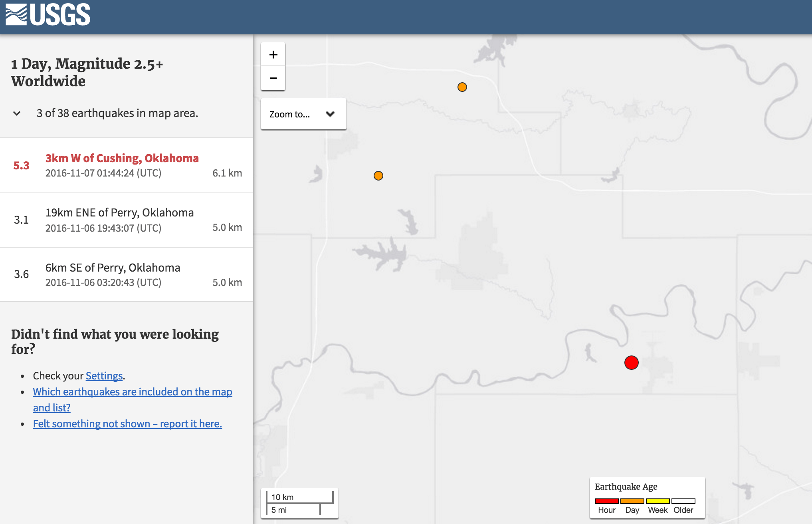Click the orange marker southeast of Perry
This screenshot has height=524, width=812.
pyautogui.click(x=378, y=176)
